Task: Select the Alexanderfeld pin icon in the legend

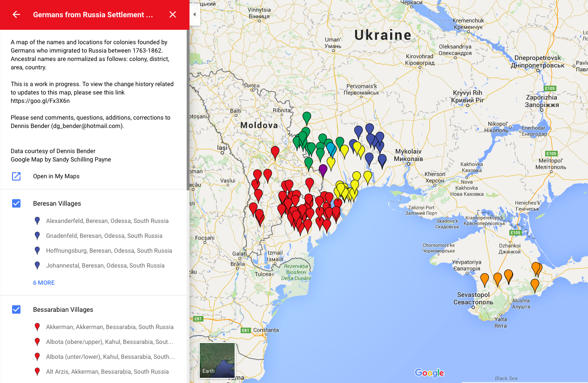Action: pyautogui.click(x=37, y=221)
